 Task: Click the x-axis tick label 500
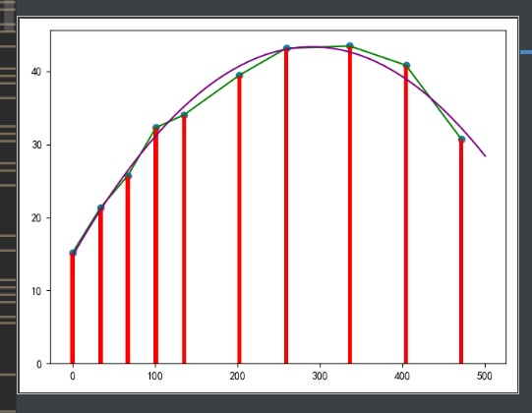pyautogui.click(x=485, y=376)
